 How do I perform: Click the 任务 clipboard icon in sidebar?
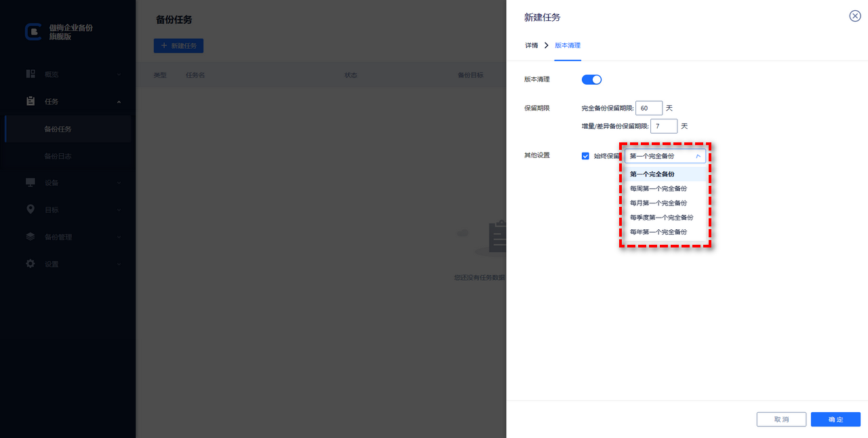[31, 102]
